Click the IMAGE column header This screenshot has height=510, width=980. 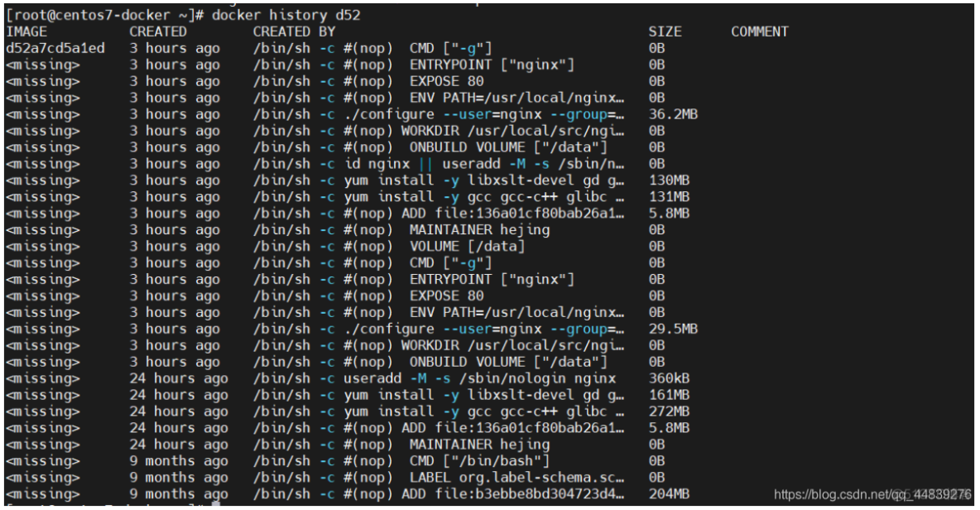(26, 31)
